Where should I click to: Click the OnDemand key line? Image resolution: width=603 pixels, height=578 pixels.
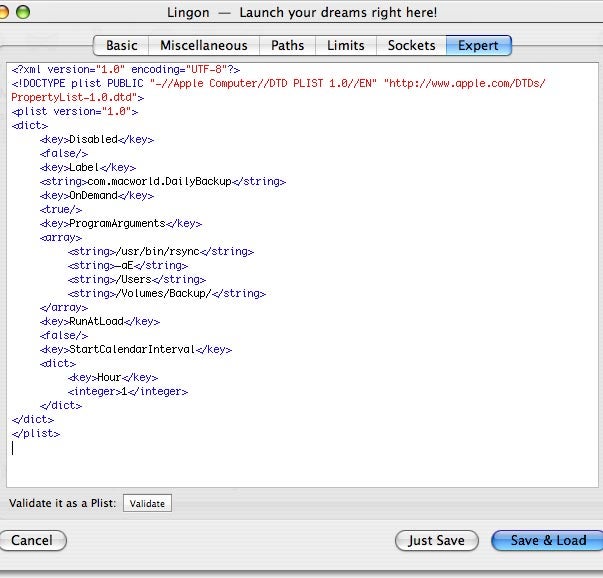pos(97,196)
